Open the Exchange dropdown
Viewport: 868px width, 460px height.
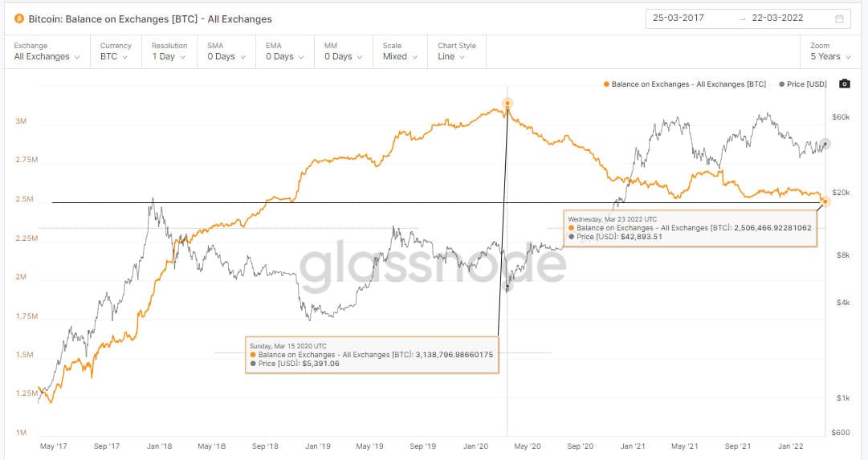[x=47, y=57]
